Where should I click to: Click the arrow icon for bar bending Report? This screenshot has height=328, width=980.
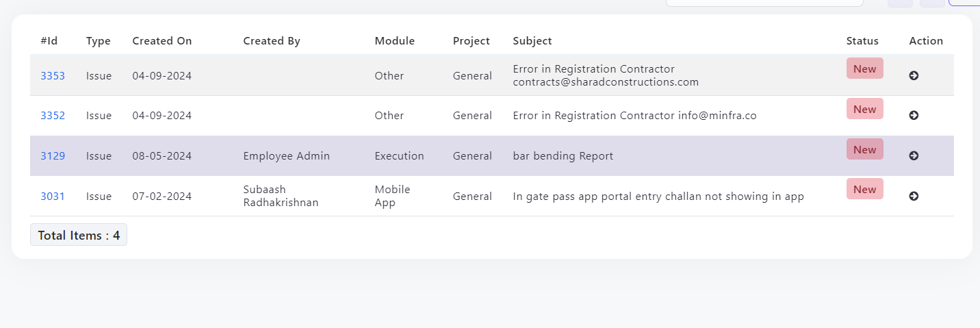(914, 155)
